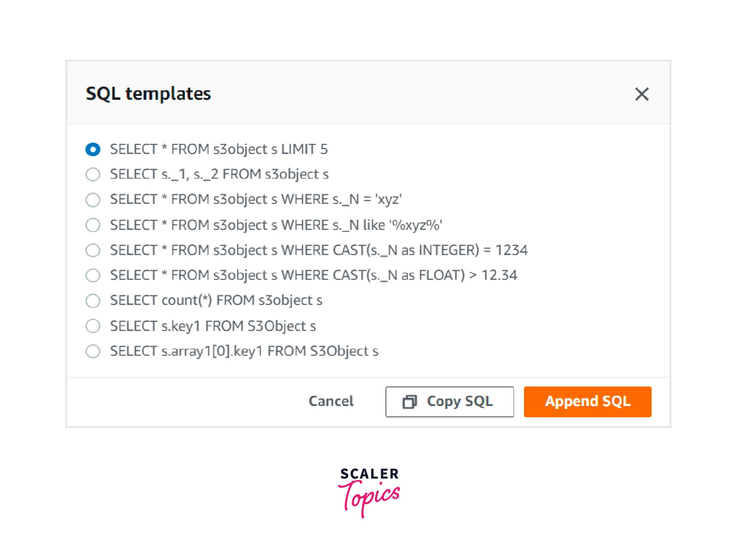Select the WHERE s._N = 'xyz' radio
Viewport: 738px width, 560px height.
point(93,200)
